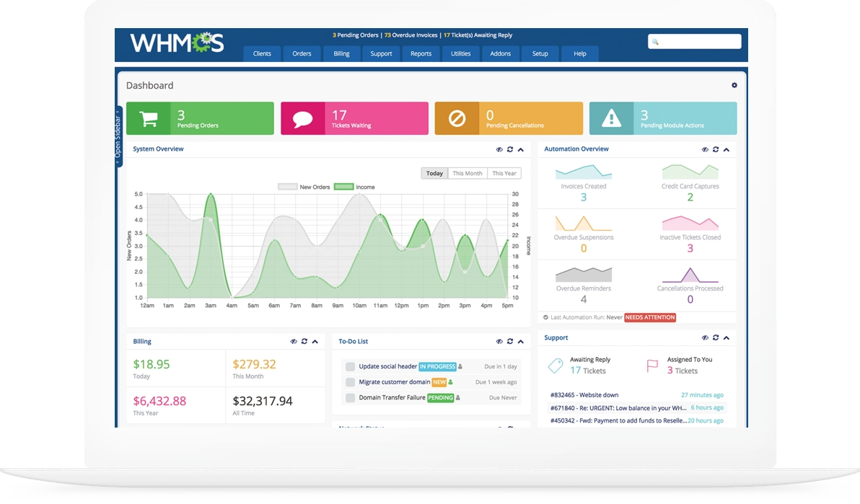Open dashboard settings gear icon
860x504 pixels.
click(734, 85)
